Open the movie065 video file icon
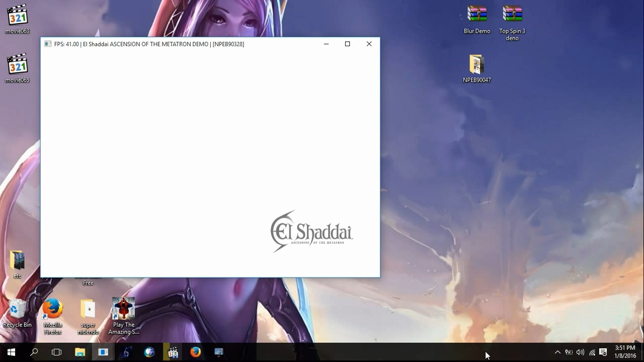The height and width of the screenshot is (362, 644). 18,65
